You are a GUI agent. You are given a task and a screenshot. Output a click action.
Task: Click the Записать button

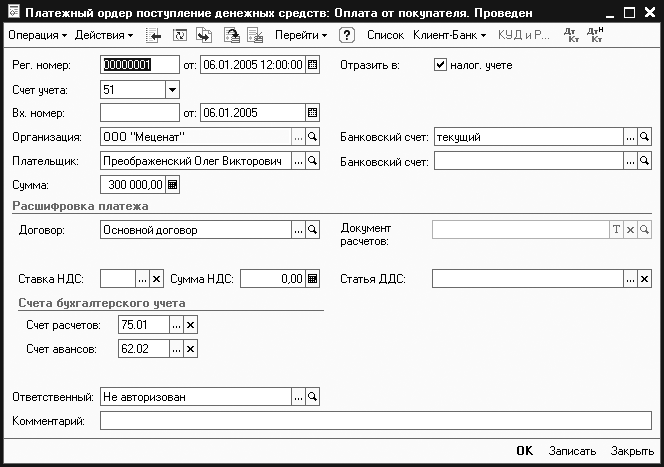(572, 451)
